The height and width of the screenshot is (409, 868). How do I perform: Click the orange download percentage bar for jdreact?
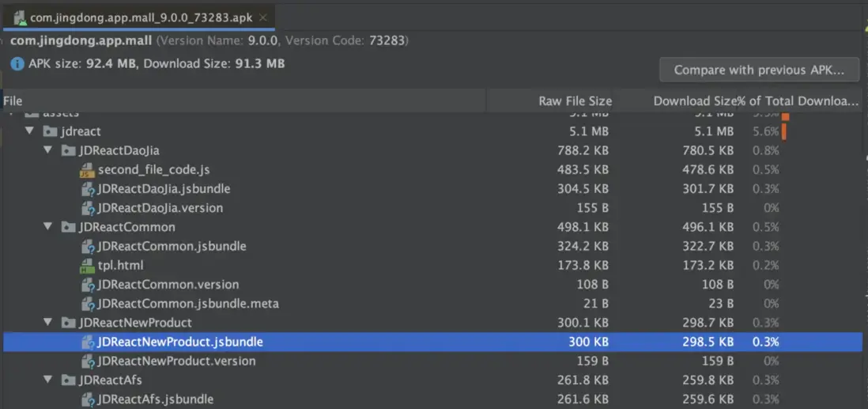(784, 131)
